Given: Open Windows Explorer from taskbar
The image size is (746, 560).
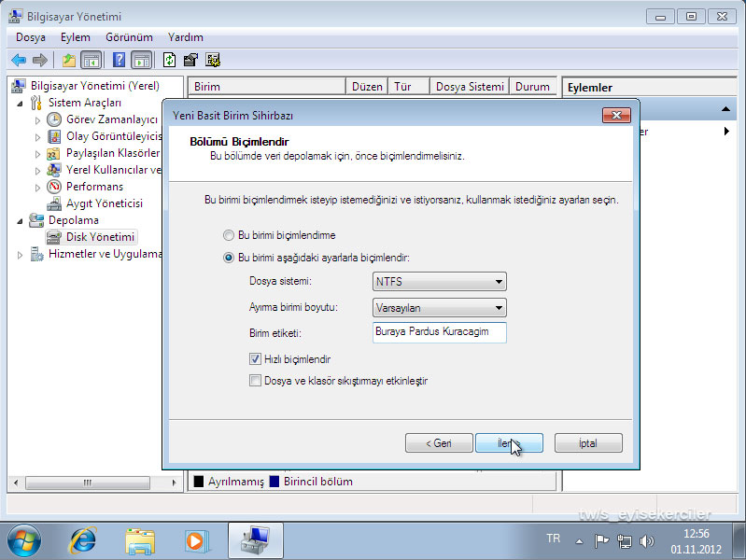Looking at the screenshot, I should pos(140,541).
